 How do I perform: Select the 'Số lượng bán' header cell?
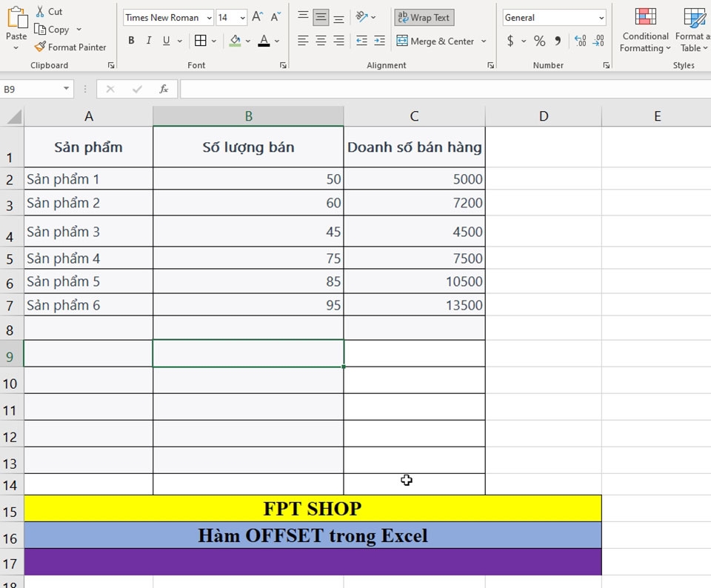coord(248,147)
